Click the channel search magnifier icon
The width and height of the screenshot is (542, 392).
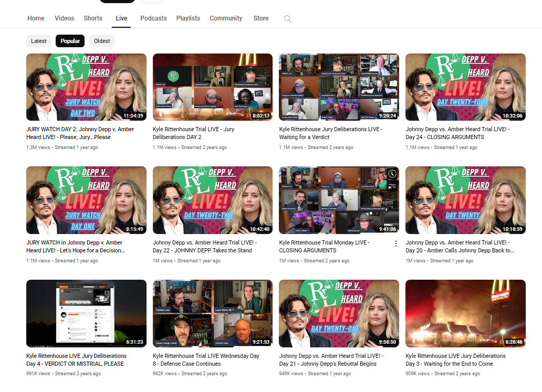click(x=288, y=19)
